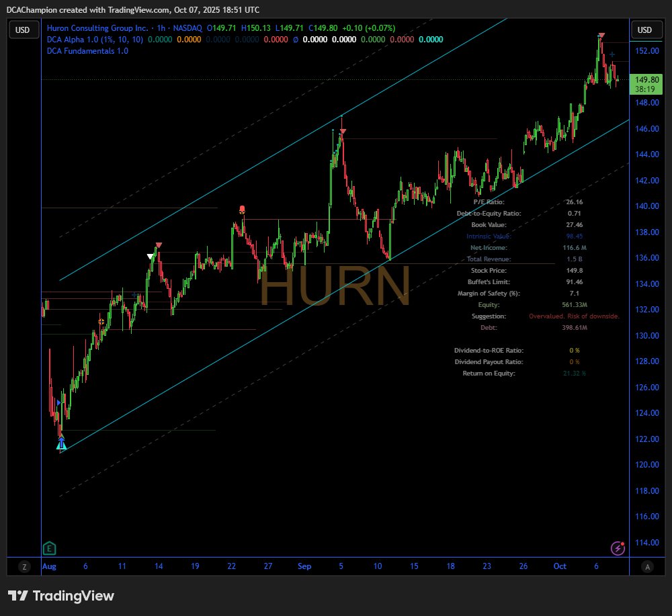Viewport: 672px width, 616px height.
Task: Click the Return on Equity value 21.32 %
Action: click(x=575, y=373)
